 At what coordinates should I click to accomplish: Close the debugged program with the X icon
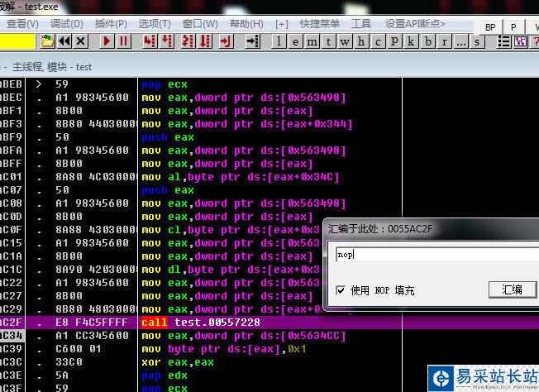(x=80, y=41)
